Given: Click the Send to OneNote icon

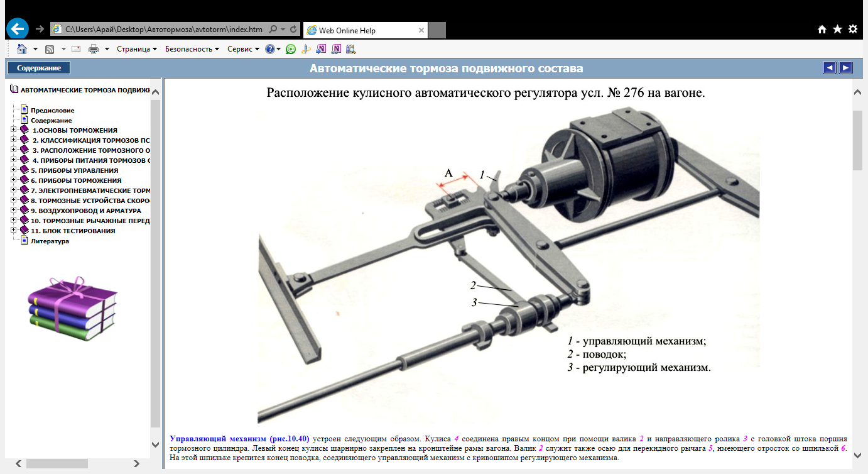Looking at the screenshot, I should [x=321, y=49].
